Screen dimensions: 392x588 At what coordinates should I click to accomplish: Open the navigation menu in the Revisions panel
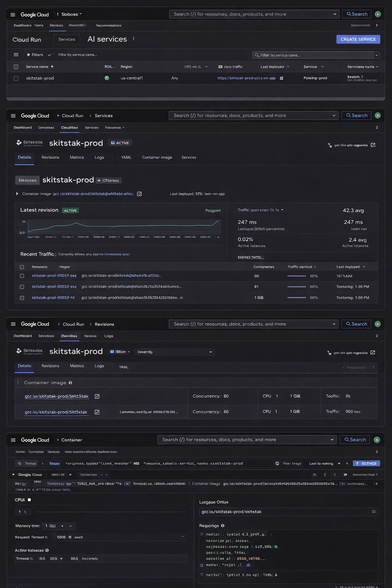pyautogui.click(x=13, y=324)
